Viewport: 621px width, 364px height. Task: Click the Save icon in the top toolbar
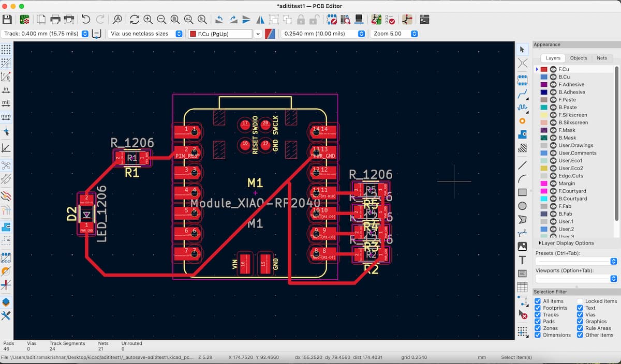pos(7,20)
